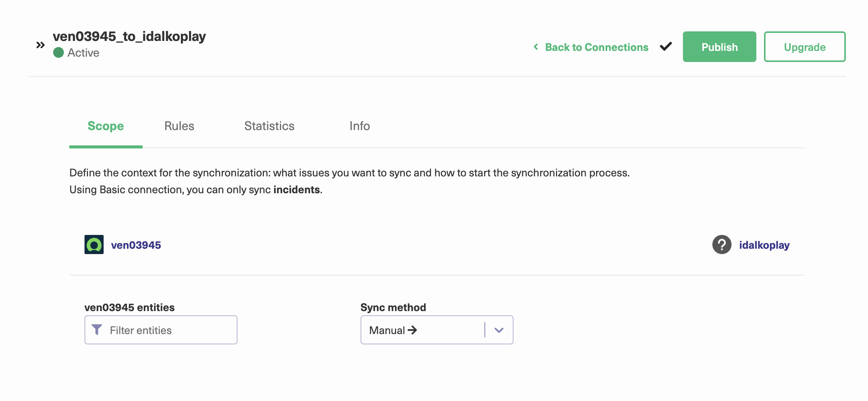Image resolution: width=868 pixels, height=401 pixels.
Task: Open the Rules tab
Action: pyautogui.click(x=179, y=126)
